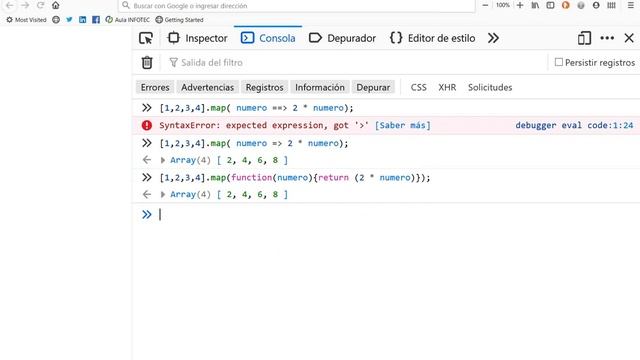Viewport: 640px width, 360px height.
Task: Zoom out with the minus button
Action: pyautogui.click(x=485, y=5)
